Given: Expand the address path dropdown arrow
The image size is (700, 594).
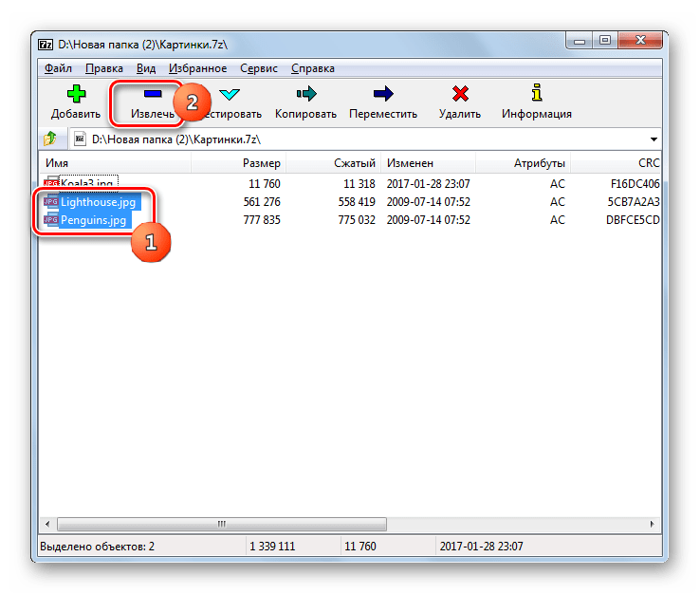Looking at the screenshot, I should (654, 139).
